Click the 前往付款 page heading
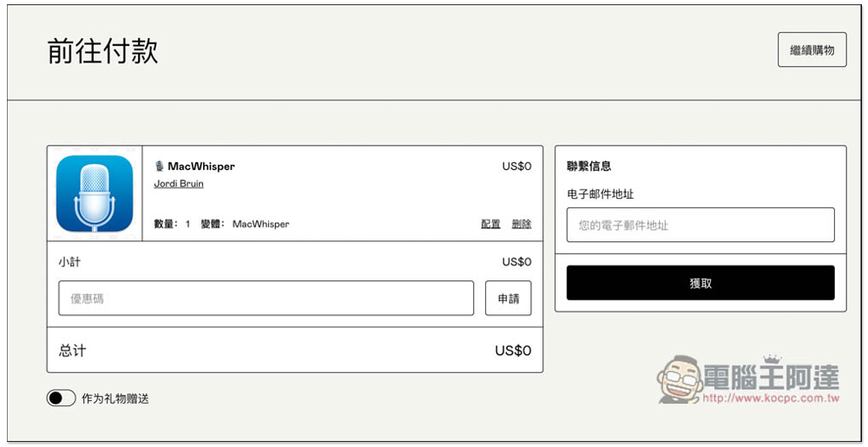 click(103, 51)
